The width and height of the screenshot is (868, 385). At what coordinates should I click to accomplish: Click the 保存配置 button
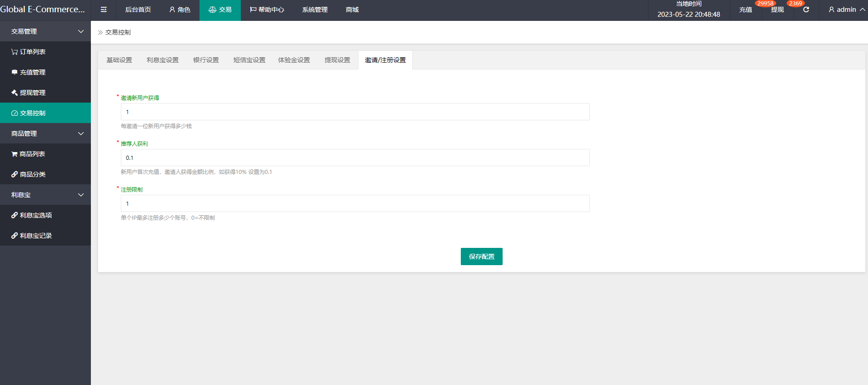click(x=482, y=257)
